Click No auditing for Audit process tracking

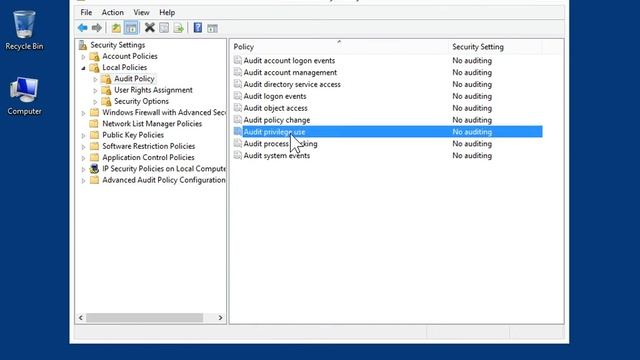coord(472,144)
